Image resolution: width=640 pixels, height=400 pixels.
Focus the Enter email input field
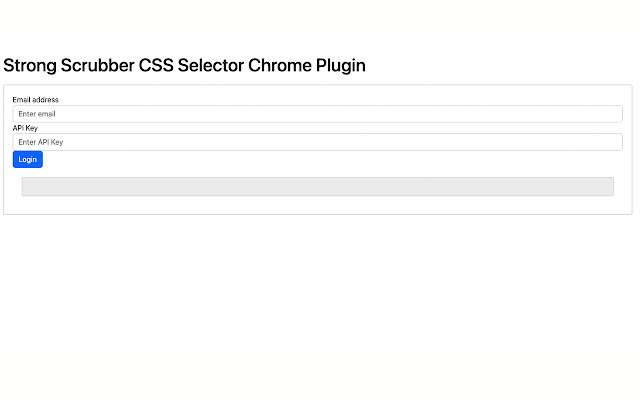click(x=317, y=114)
